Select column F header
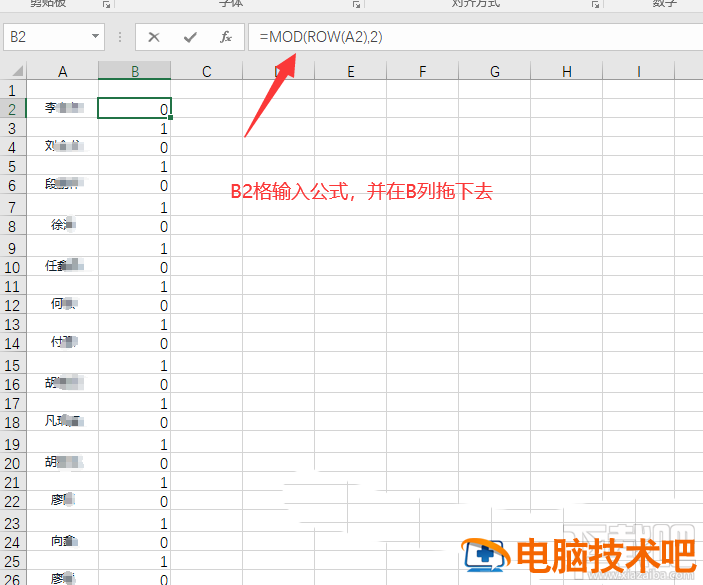The image size is (703, 585). pos(423,71)
